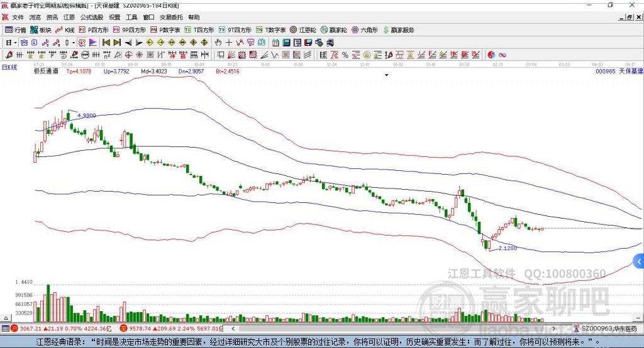Open the 工具 menu
The image size is (644, 348).
click(131, 17)
